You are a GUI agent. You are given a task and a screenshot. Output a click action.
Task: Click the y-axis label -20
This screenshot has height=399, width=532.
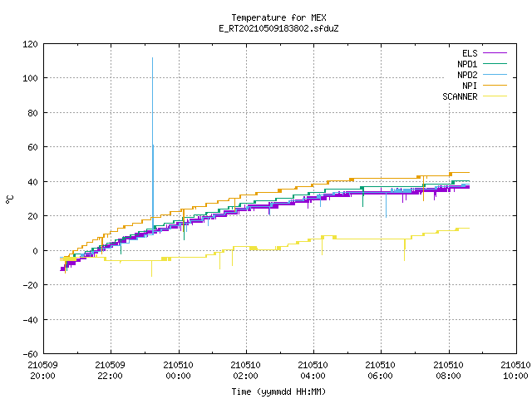pos(30,285)
